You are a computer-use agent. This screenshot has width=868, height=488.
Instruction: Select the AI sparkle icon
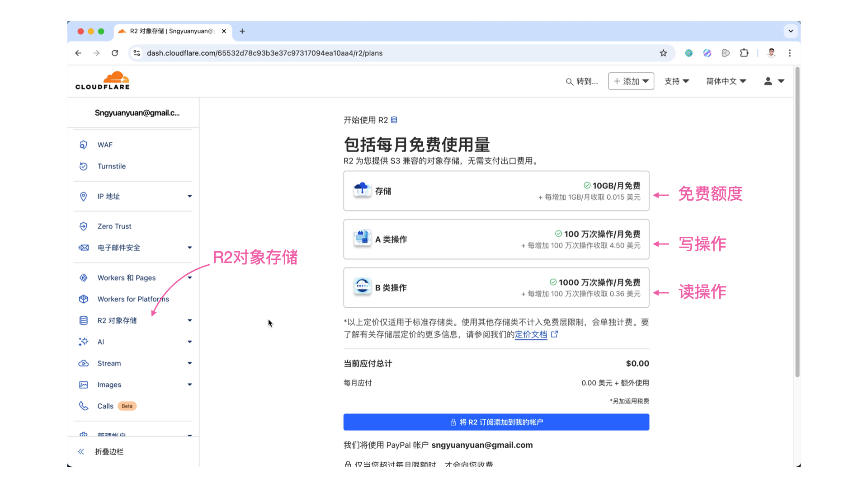(x=84, y=342)
